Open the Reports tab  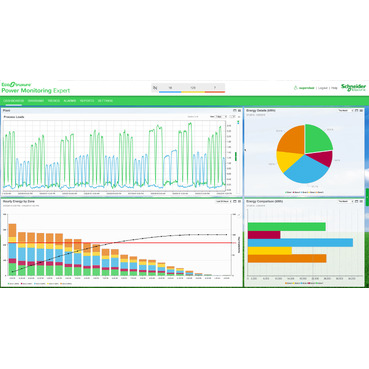click(87, 101)
